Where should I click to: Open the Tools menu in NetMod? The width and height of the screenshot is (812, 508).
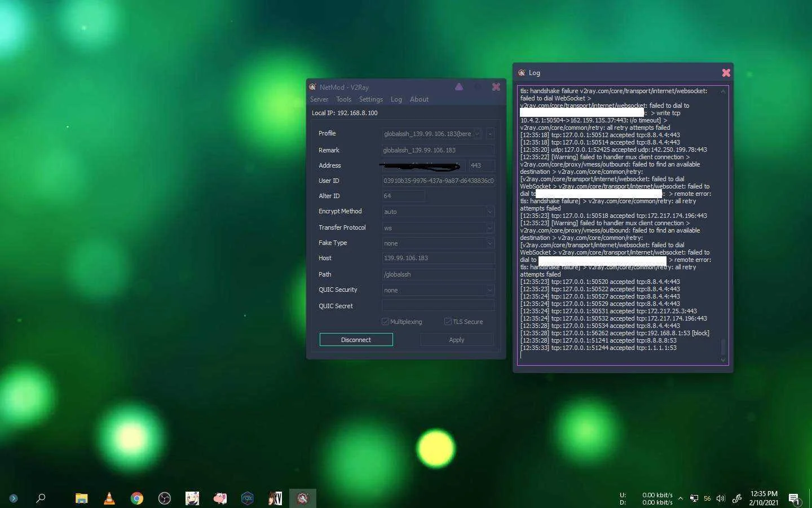coord(343,99)
